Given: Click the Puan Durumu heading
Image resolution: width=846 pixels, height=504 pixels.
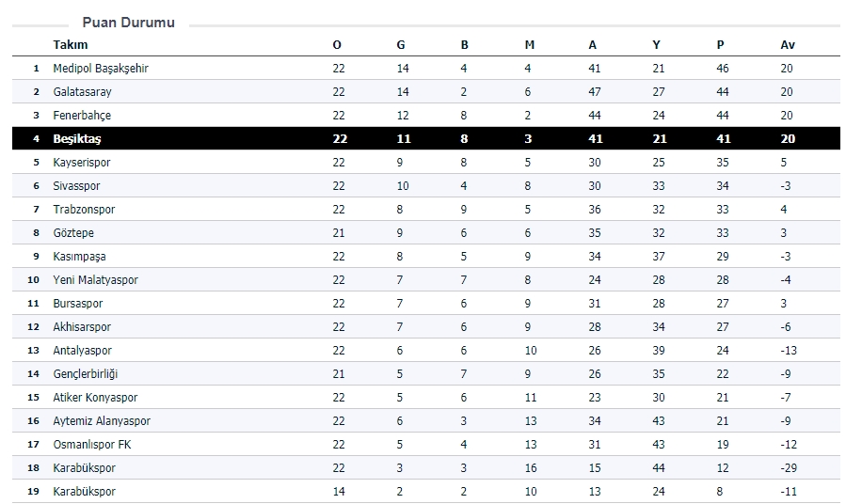Looking at the screenshot, I should [128, 23].
